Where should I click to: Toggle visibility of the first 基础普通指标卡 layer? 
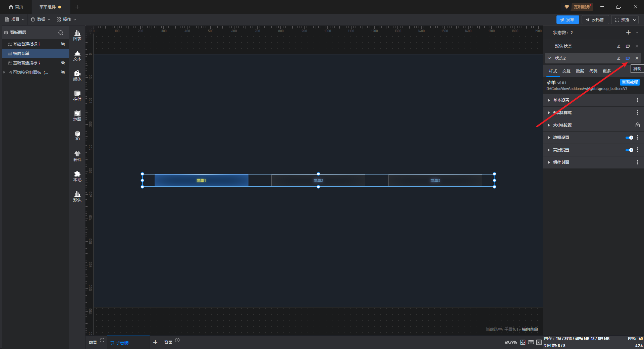[x=63, y=44]
